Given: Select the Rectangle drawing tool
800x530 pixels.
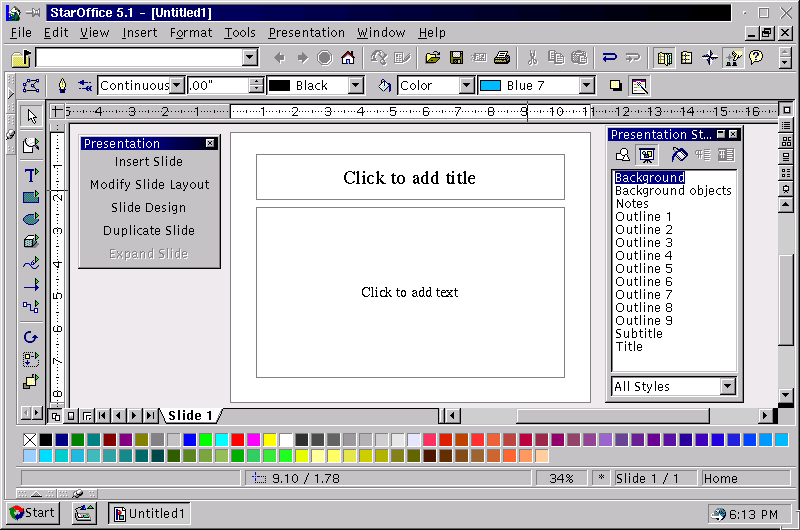Looking at the screenshot, I should 31,197.
